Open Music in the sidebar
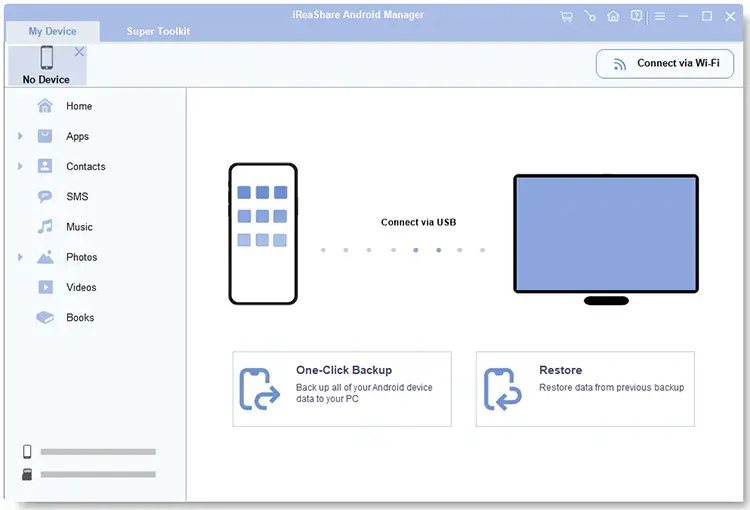Image resolution: width=750 pixels, height=510 pixels. 79,227
